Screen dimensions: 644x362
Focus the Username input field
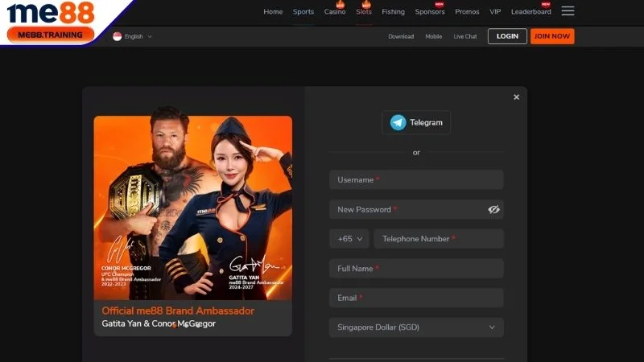[x=416, y=180]
